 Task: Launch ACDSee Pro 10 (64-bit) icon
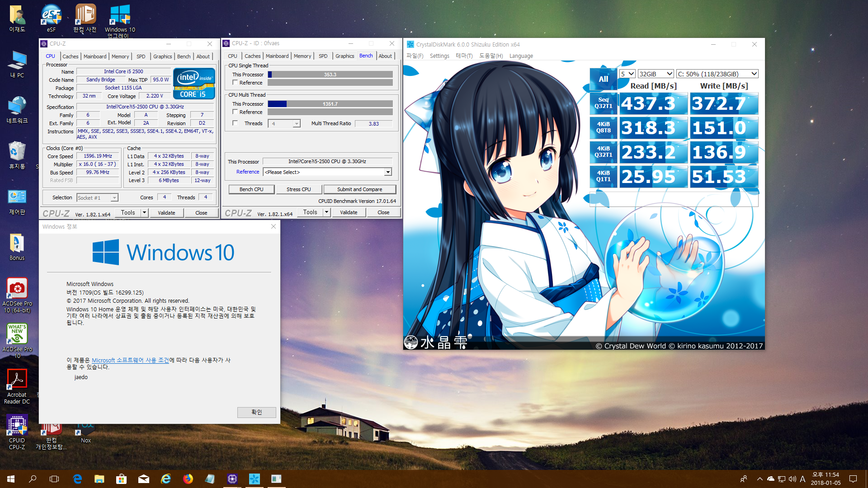[x=17, y=296]
